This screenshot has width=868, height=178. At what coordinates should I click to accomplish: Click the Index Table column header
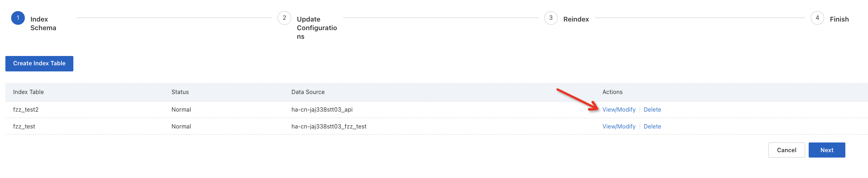[x=28, y=92]
